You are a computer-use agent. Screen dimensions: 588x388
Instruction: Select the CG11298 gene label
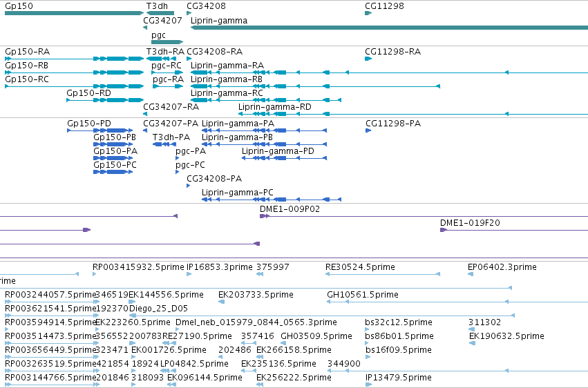pos(384,6)
